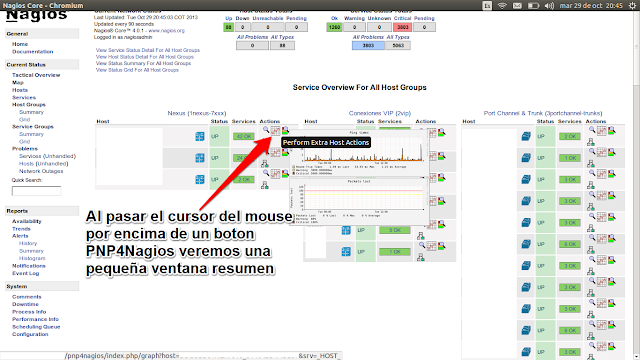Click status map icon on Port Channel 2 OK row

click(591, 142)
